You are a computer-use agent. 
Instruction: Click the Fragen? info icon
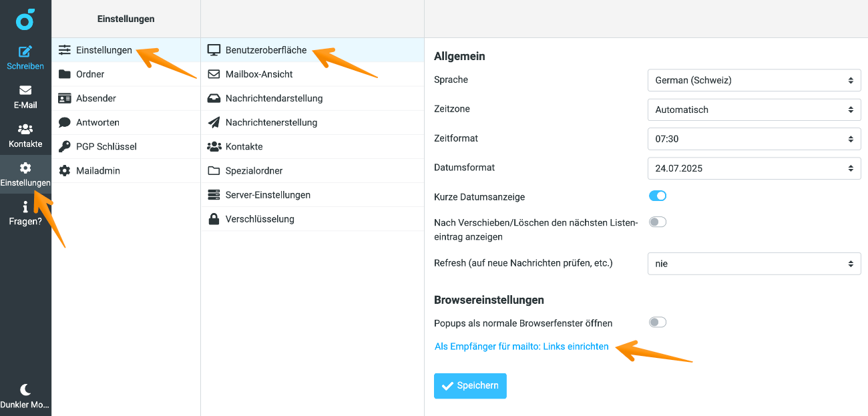pyautogui.click(x=25, y=207)
